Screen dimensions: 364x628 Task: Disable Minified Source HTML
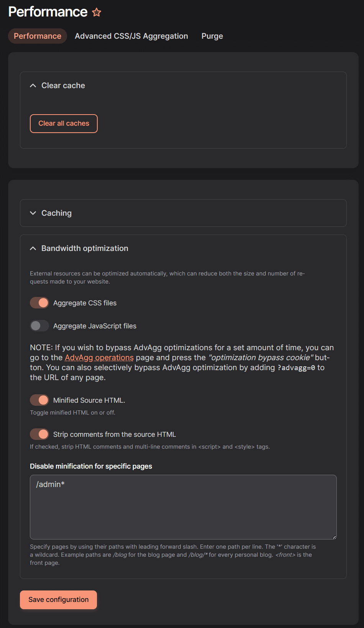(x=39, y=400)
